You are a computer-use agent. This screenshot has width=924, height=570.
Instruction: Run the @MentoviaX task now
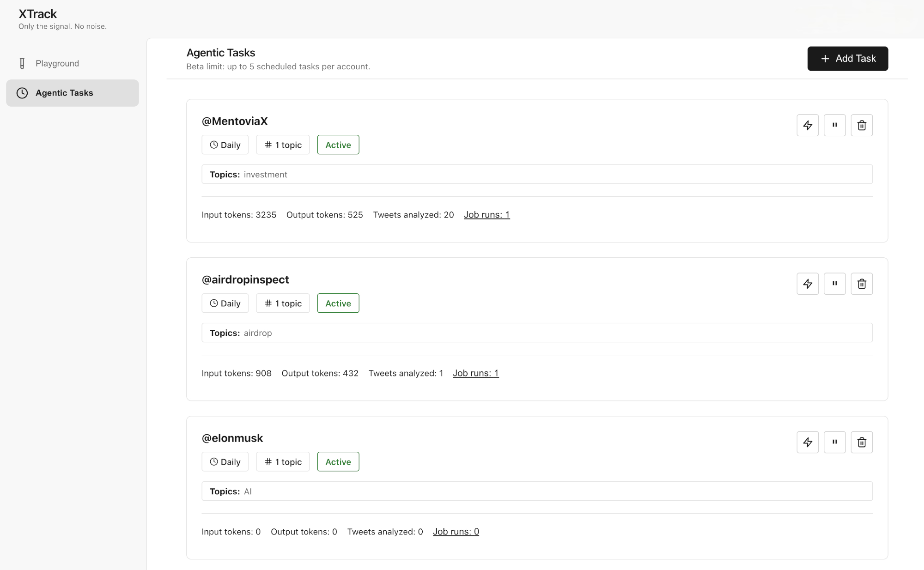pos(808,125)
